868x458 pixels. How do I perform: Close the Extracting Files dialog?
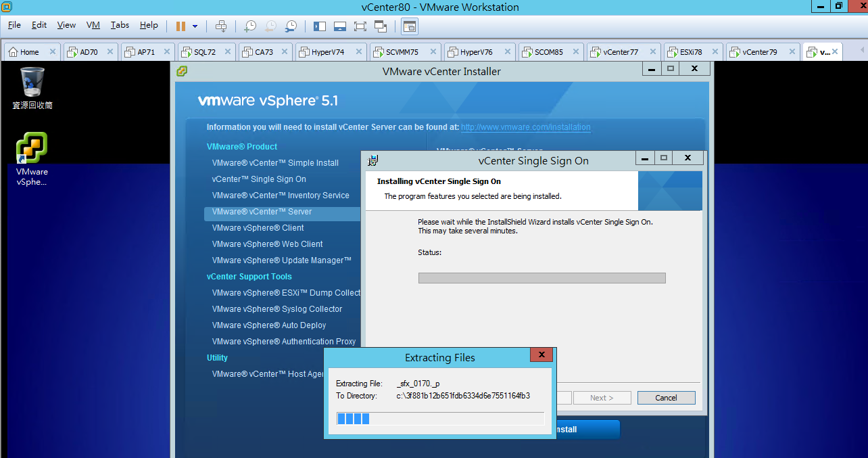point(541,355)
